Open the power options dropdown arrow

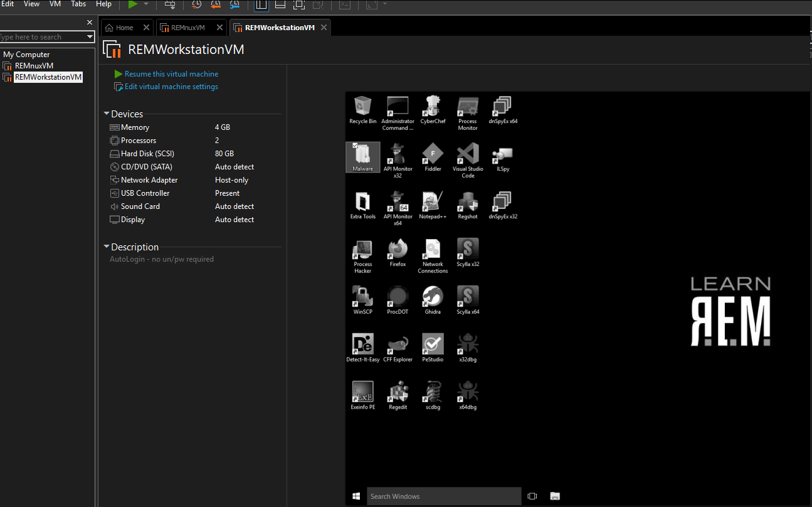click(146, 4)
